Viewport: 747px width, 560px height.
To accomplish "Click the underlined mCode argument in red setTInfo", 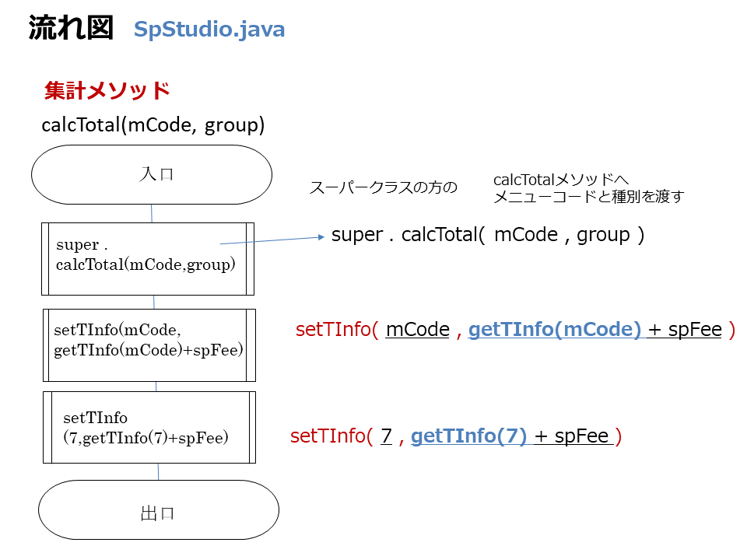I will 417,330.
